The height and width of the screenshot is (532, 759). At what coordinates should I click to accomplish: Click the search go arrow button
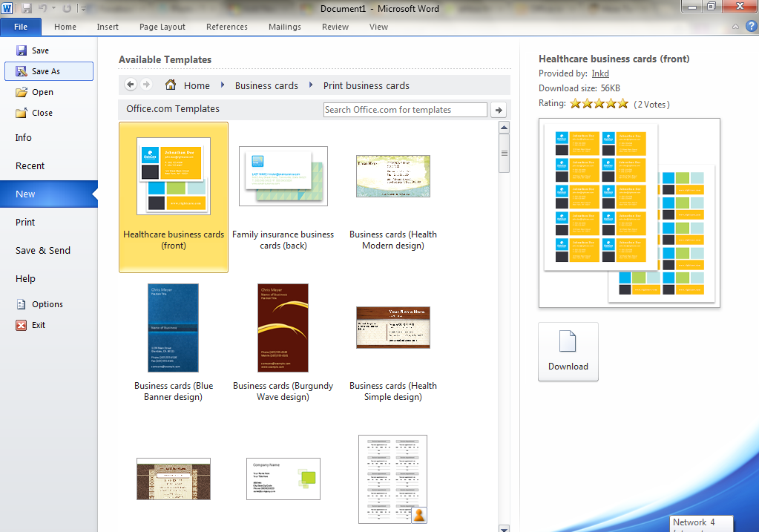tap(499, 110)
